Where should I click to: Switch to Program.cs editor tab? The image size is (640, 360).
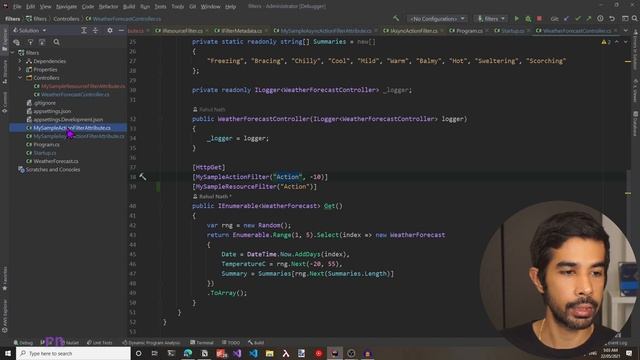469,31
